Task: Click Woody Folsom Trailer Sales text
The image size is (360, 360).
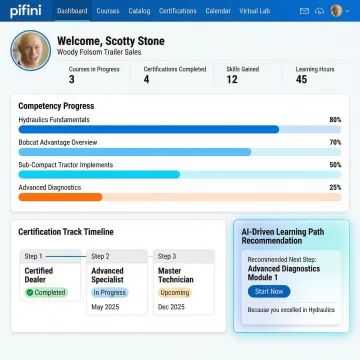Action: point(99,52)
